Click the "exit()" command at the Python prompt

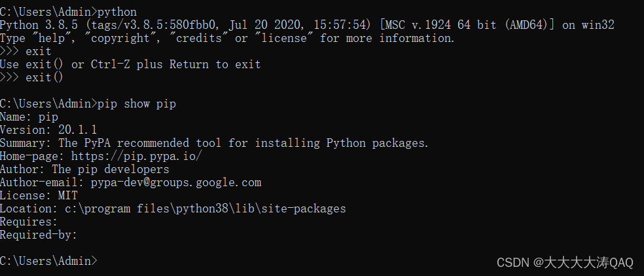click(x=45, y=77)
